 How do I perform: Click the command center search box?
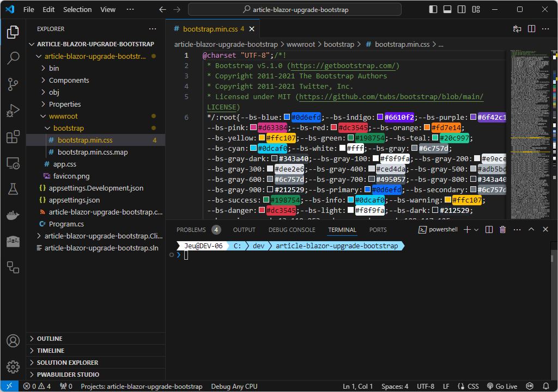coord(295,10)
